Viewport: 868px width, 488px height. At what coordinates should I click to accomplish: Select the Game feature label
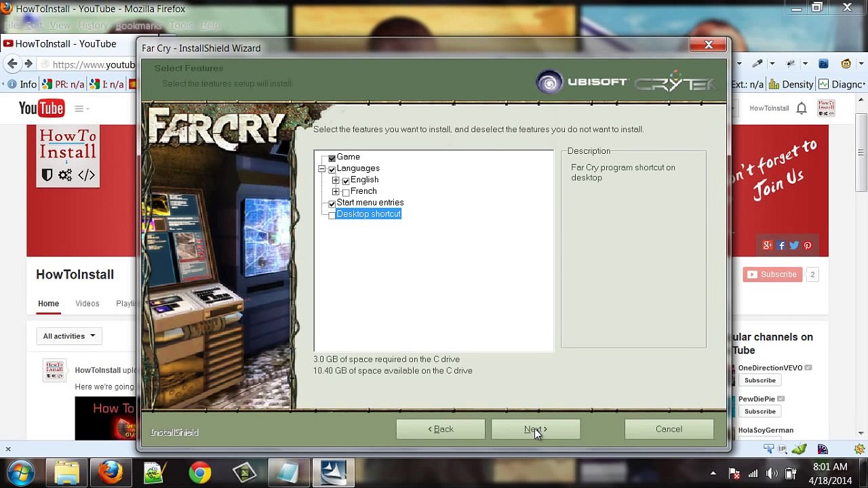pyautogui.click(x=349, y=157)
